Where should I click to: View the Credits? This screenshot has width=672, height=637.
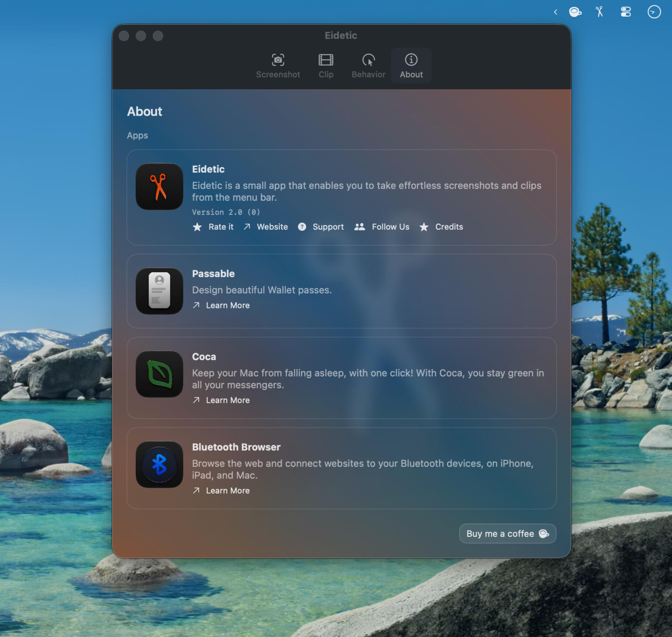coord(441,227)
